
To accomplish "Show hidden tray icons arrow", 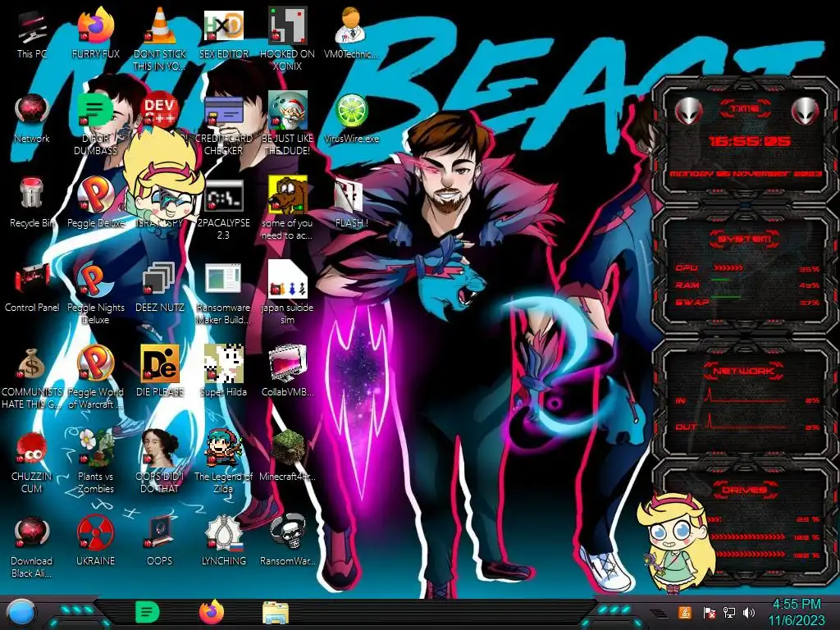I will pos(659,613).
